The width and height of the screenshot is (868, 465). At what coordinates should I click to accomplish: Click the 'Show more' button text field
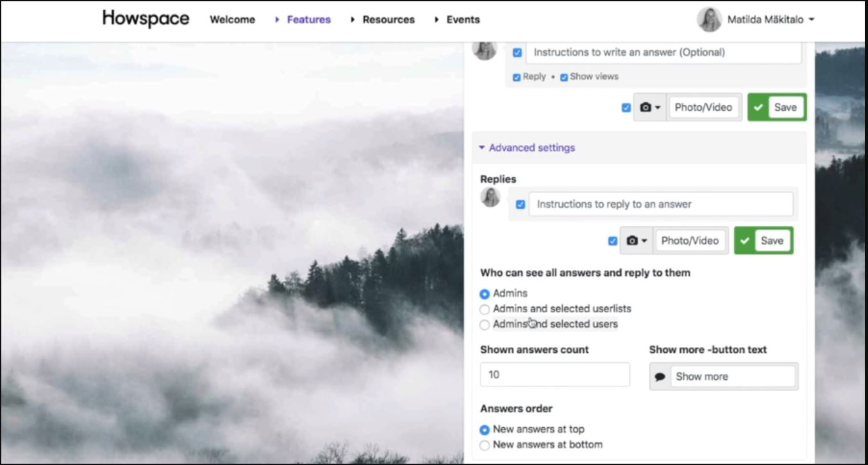(x=733, y=377)
